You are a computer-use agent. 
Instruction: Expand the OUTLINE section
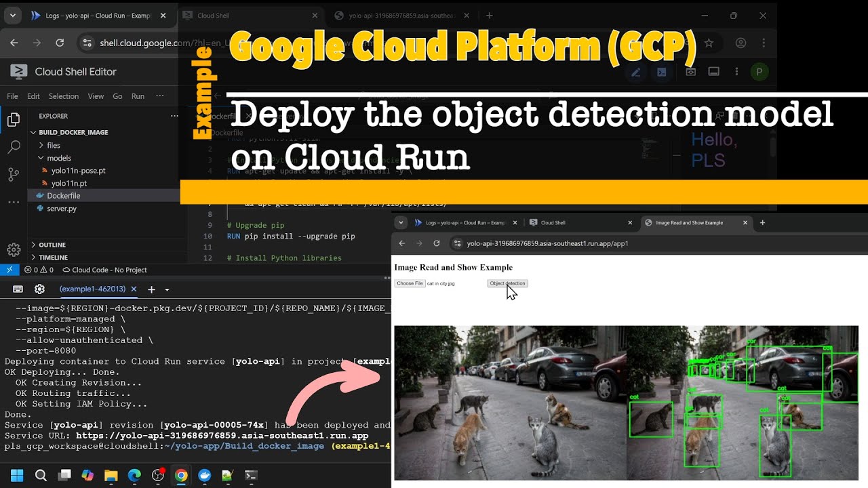[52, 245]
